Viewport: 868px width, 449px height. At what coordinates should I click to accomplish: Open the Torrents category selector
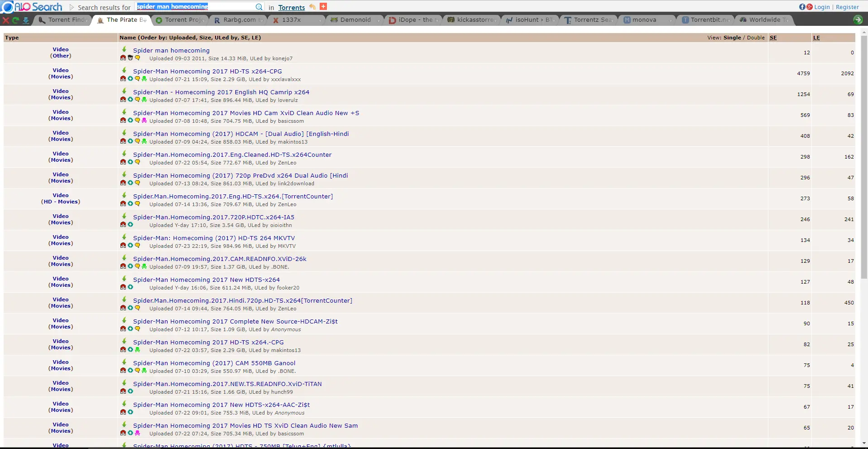pyautogui.click(x=292, y=8)
